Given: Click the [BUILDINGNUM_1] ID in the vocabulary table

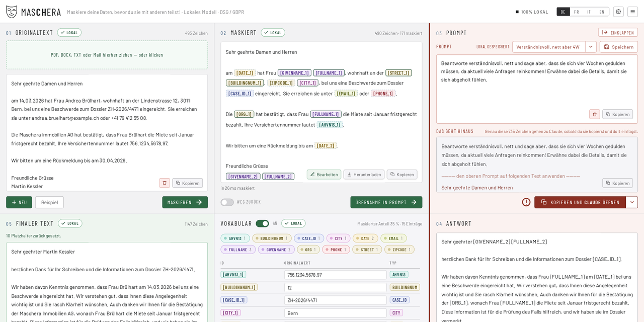Looking at the screenshot, I should tap(239, 287).
